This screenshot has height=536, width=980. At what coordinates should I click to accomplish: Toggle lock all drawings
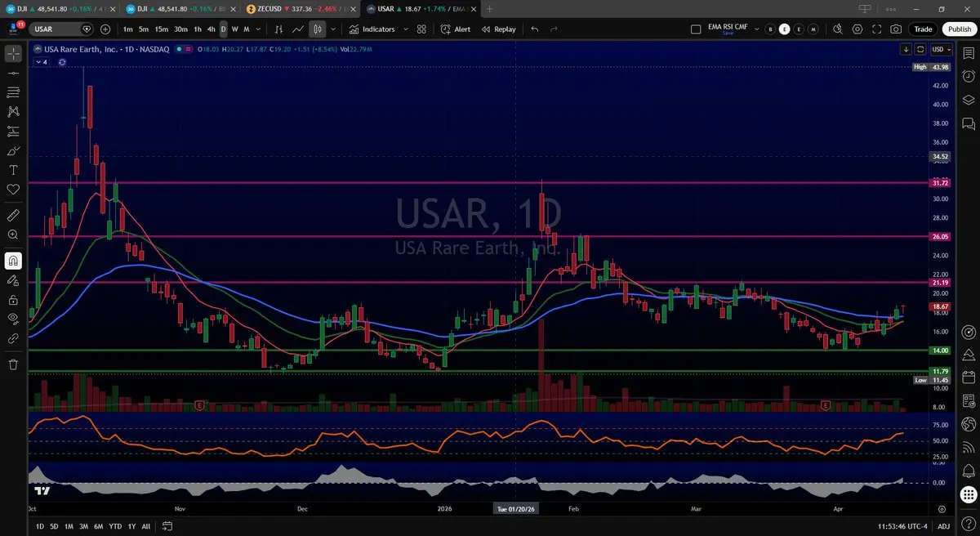(13, 300)
